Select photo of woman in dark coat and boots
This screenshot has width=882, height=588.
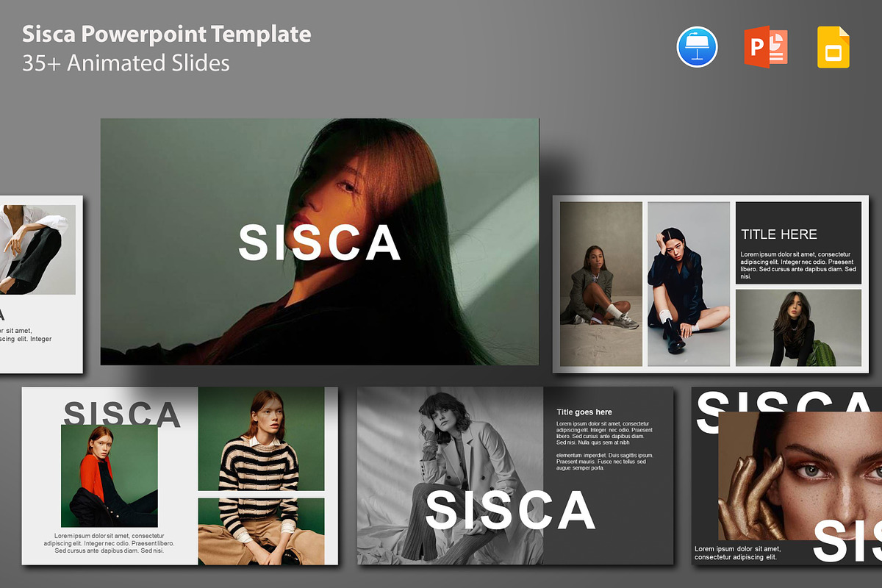[688, 284]
